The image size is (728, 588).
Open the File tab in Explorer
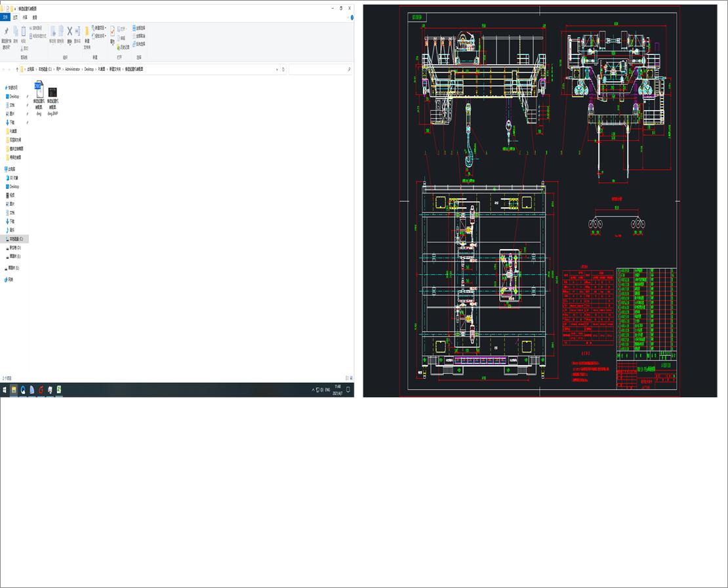coord(5,17)
